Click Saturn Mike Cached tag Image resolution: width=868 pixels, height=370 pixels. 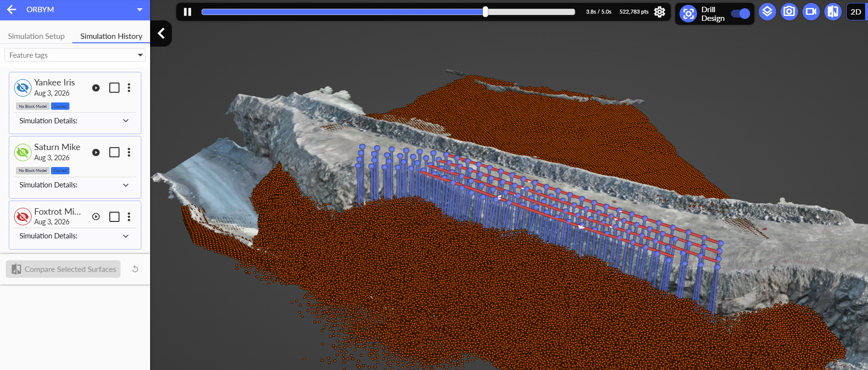60,170
